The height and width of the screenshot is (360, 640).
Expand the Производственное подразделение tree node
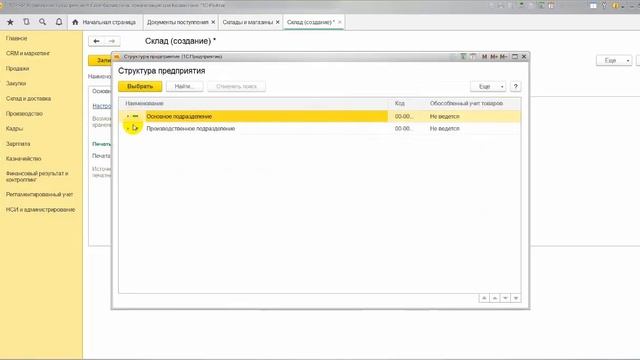128,129
